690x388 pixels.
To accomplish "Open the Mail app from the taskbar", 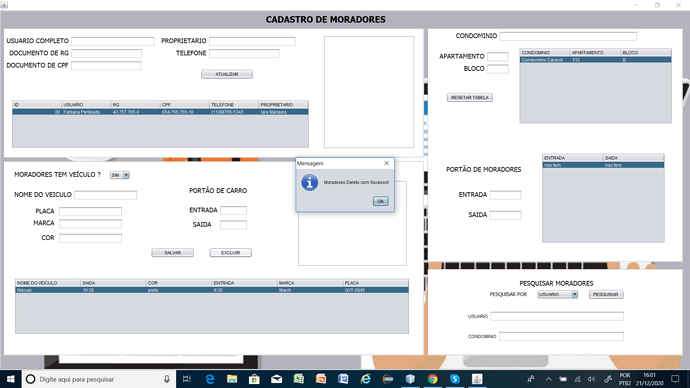I will 276,379.
